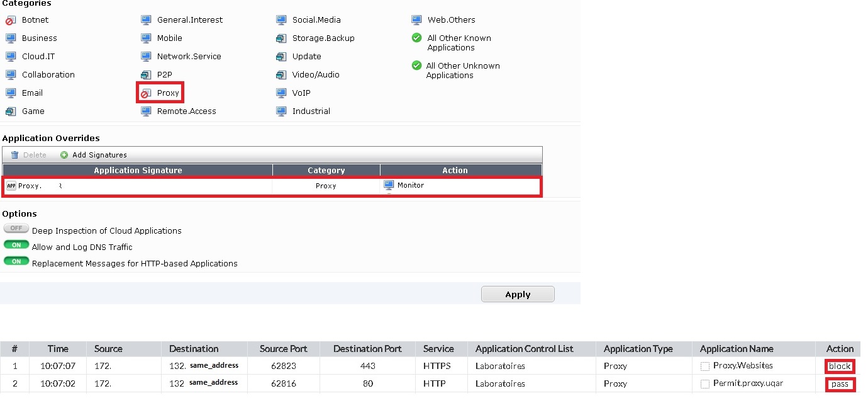Screen dimensions: 868x403
Task: Disable Allow and Log DNS Traffic switch
Action: (x=16, y=245)
